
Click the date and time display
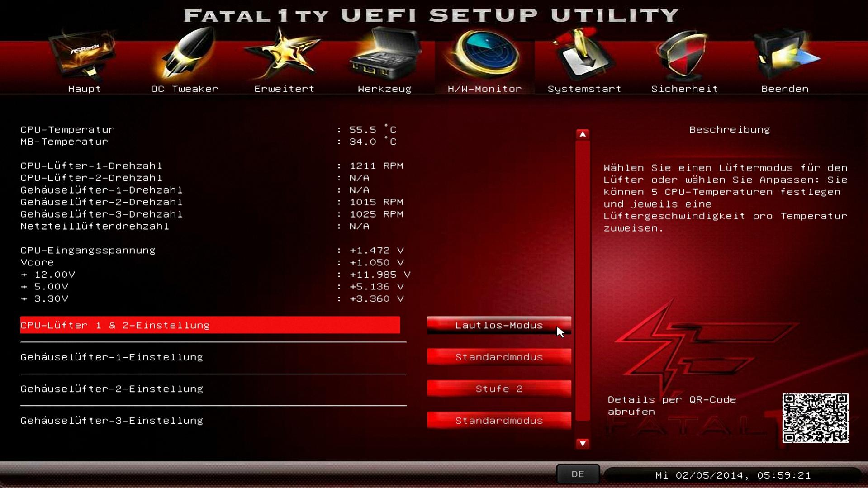coord(733,475)
